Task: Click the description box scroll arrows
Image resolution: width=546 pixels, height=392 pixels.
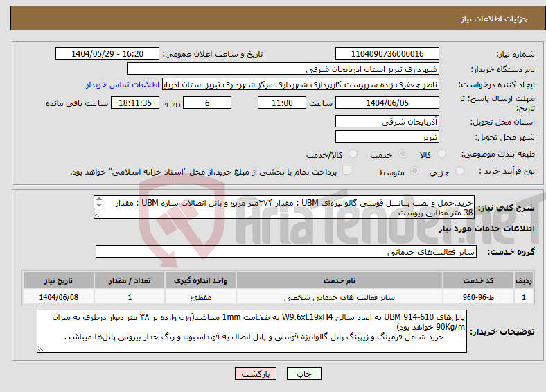Action: pos(99,202)
